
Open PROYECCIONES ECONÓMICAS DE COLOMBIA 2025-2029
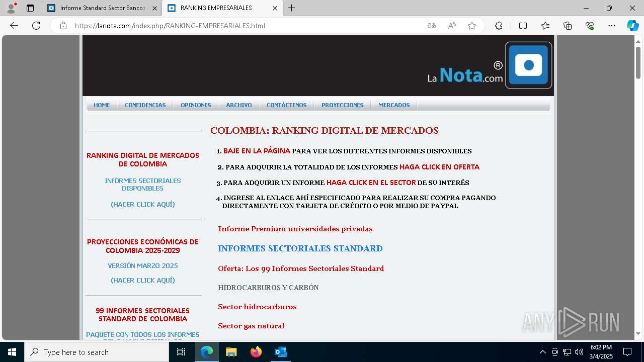point(143,246)
